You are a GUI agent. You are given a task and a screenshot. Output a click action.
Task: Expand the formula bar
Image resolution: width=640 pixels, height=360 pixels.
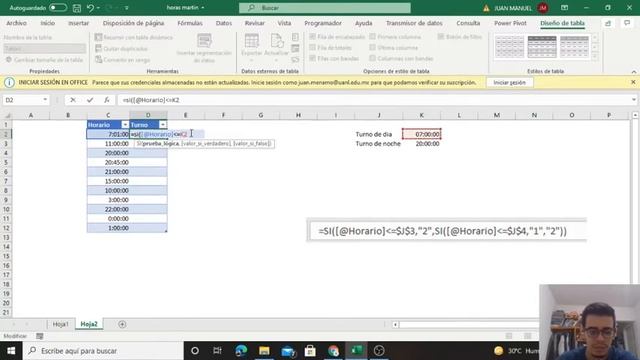click(x=633, y=100)
